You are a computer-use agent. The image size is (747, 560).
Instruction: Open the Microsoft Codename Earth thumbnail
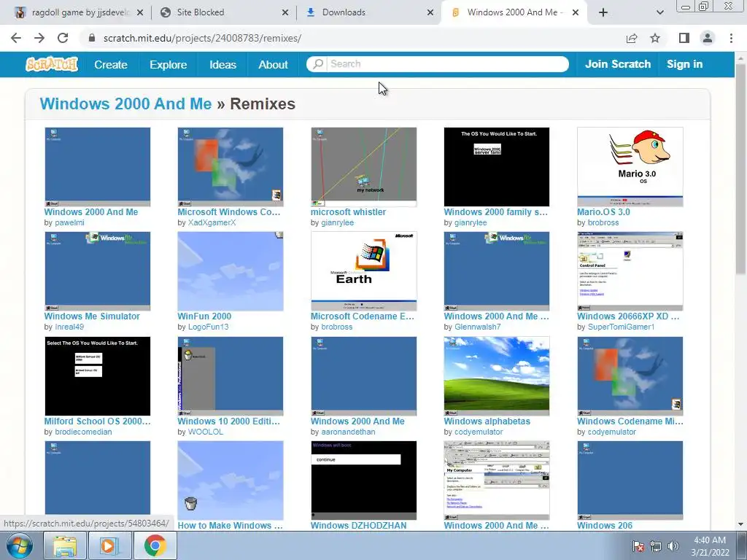363,271
